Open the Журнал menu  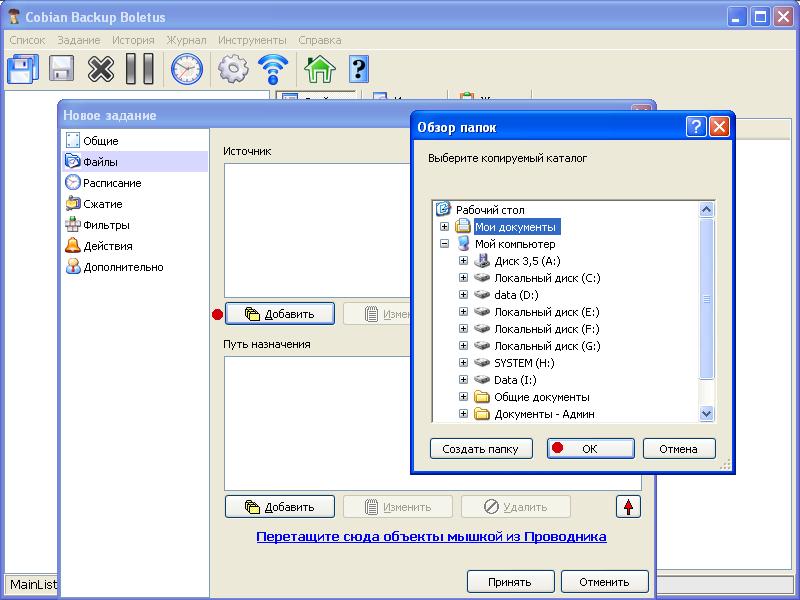pos(186,40)
